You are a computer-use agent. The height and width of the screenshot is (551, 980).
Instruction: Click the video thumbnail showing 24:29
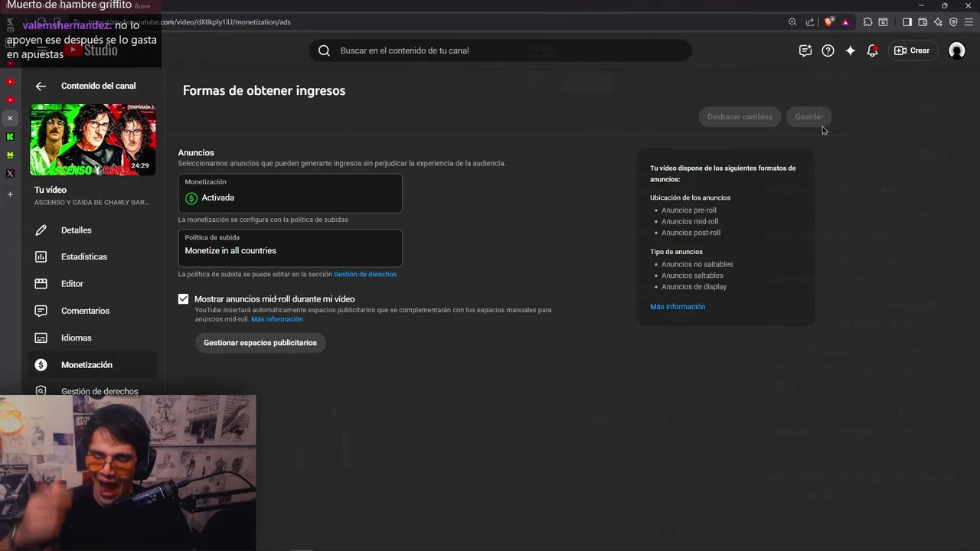coord(93,140)
